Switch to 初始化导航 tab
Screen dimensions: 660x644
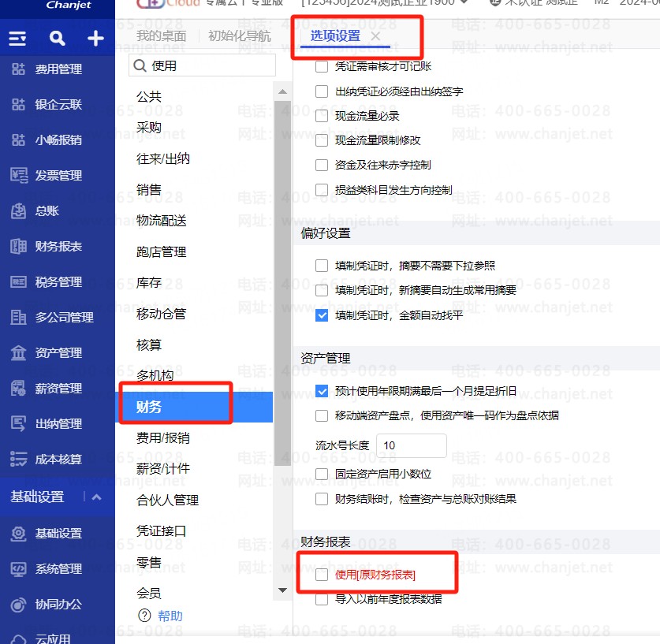(x=240, y=36)
